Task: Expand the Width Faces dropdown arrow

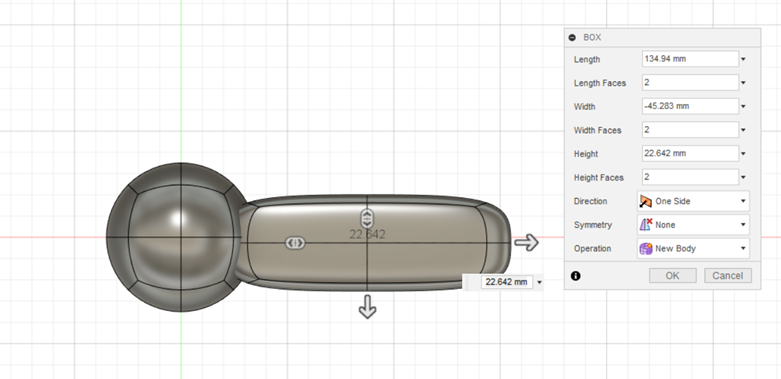Action: (743, 130)
